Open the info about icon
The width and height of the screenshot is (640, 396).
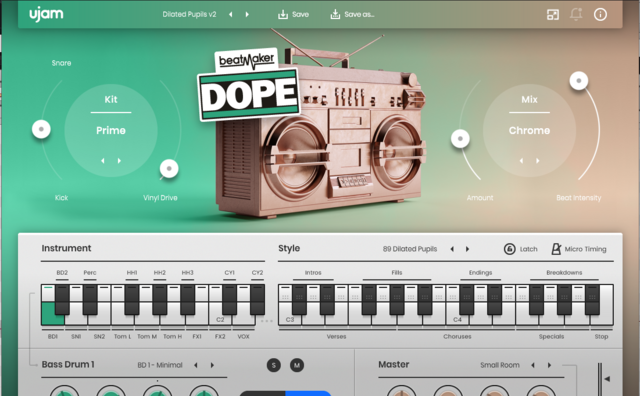[x=600, y=15]
